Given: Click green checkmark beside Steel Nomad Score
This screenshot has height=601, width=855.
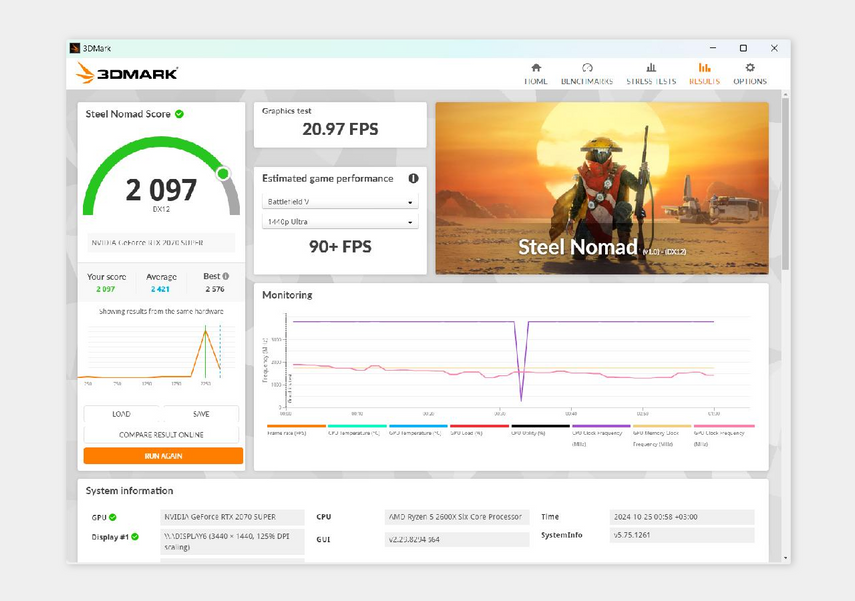Looking at the screenshot, I should (179, 114).
